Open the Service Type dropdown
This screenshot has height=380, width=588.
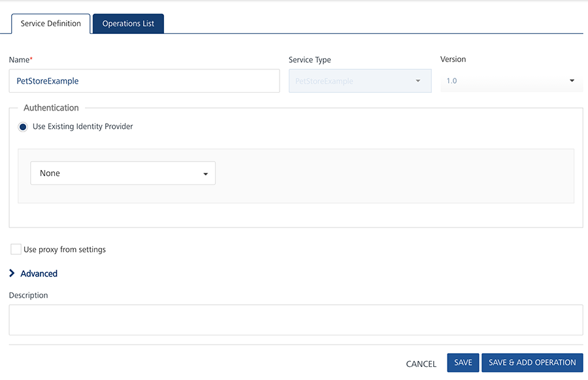(x=359, y=81)
